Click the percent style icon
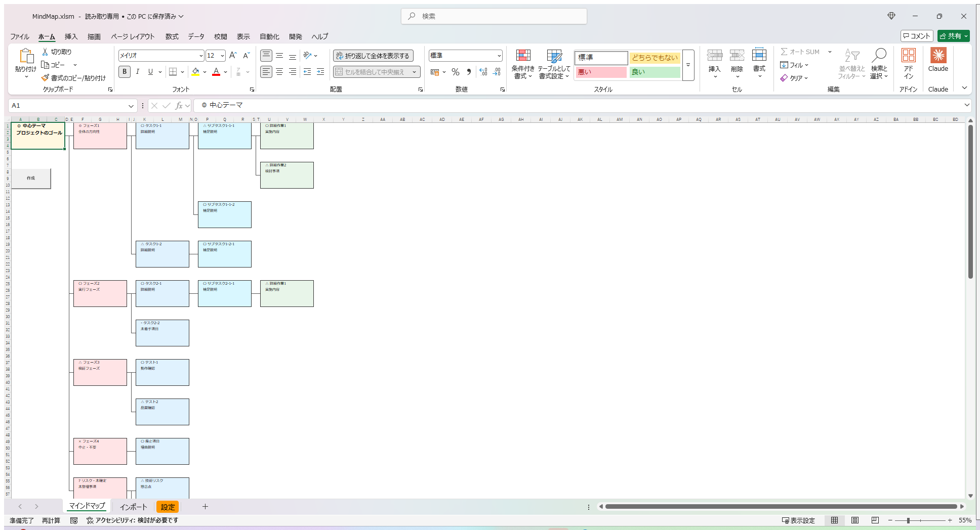980x530 pixels. pyautogui.click(x=456, y=72)
